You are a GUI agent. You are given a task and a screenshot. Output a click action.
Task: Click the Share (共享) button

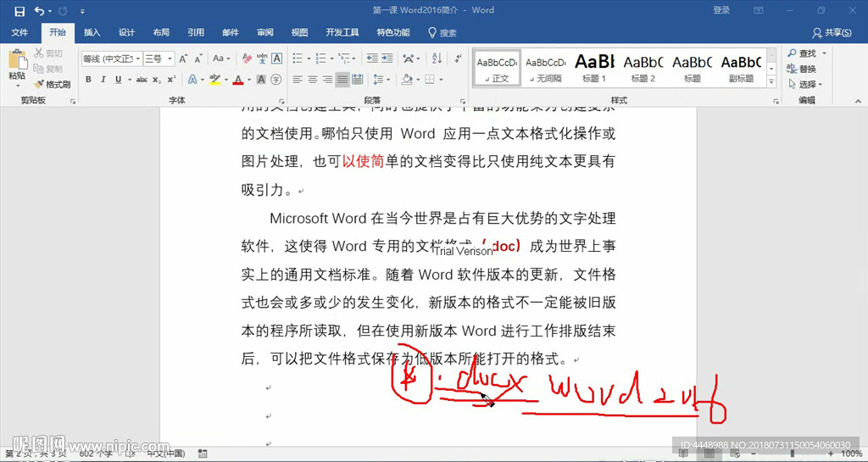(832, 33)
